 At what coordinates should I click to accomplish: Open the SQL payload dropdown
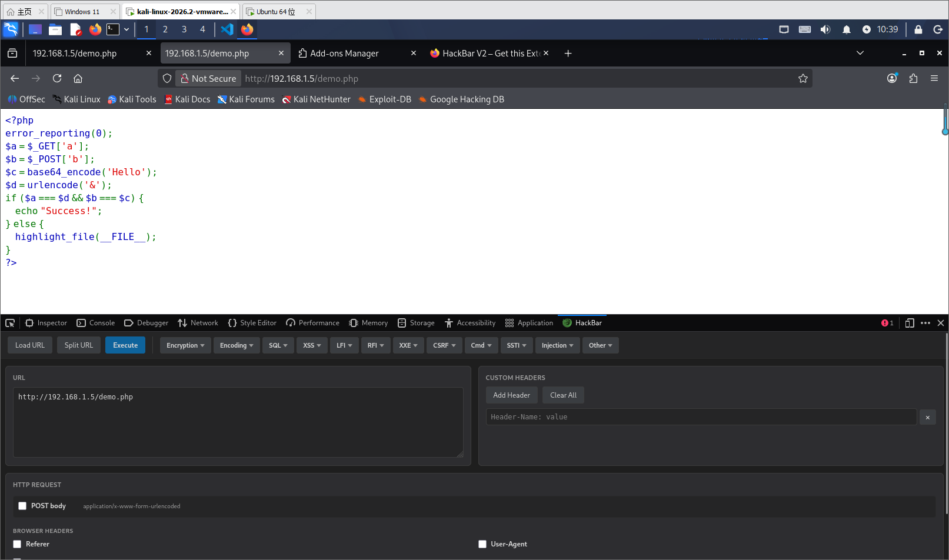click(278, 345)
